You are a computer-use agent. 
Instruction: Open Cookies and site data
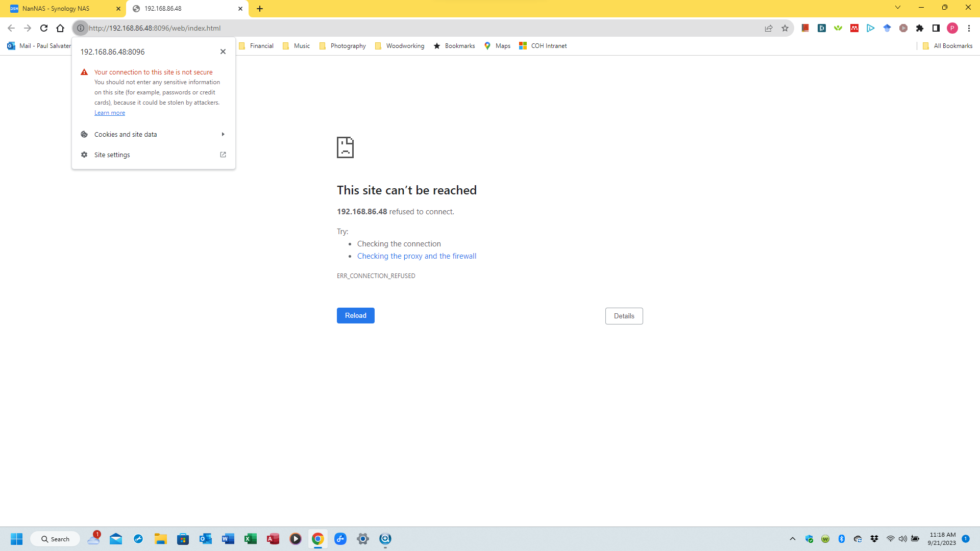click(x=126, y=134)
